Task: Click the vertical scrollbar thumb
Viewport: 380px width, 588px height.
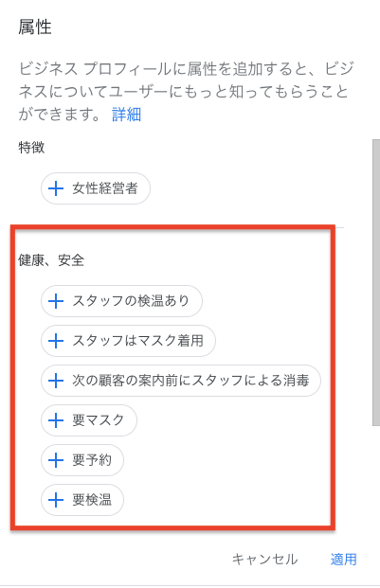Action: point(376,282)
